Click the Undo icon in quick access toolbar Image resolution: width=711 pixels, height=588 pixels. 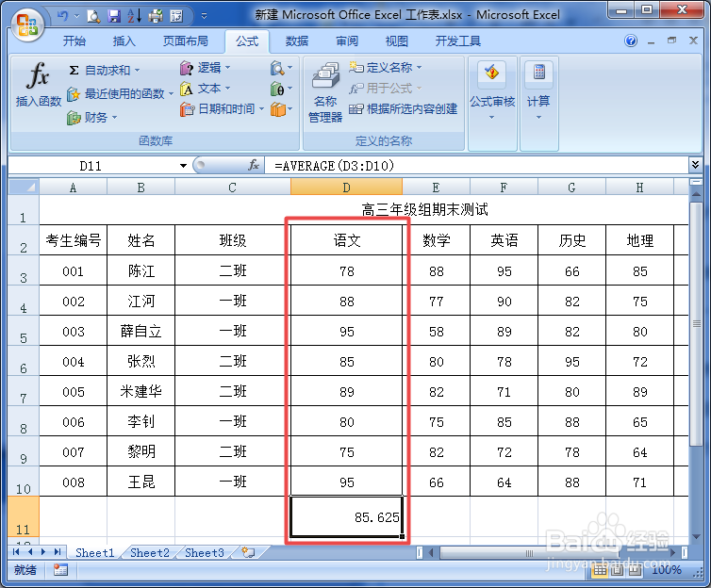[x=62, y=16]
